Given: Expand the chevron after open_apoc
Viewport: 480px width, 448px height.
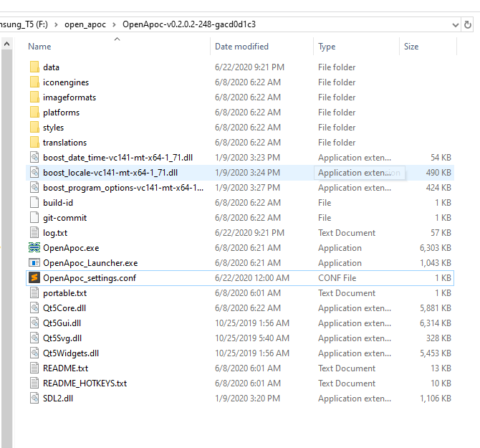Looking at the screenshot, I should (114, 24).
